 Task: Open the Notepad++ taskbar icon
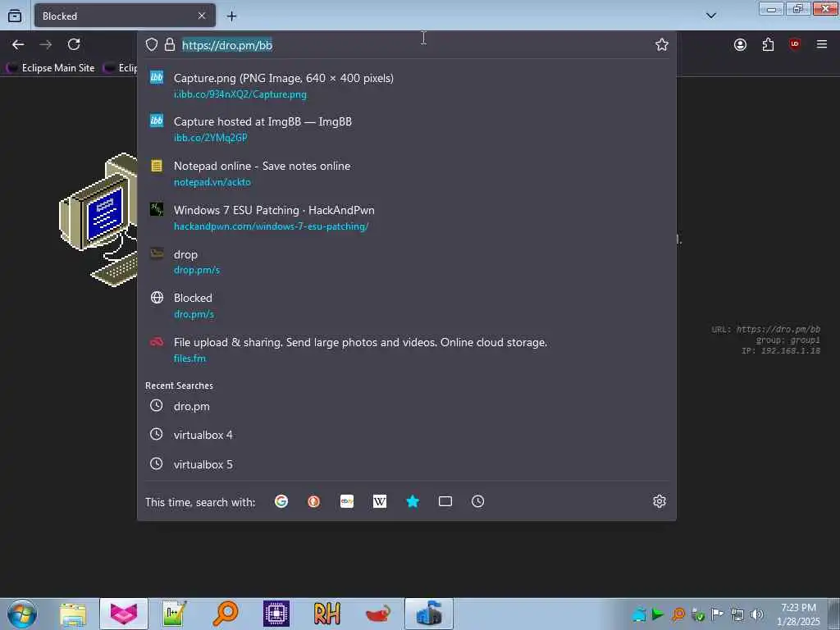[175, 614]
